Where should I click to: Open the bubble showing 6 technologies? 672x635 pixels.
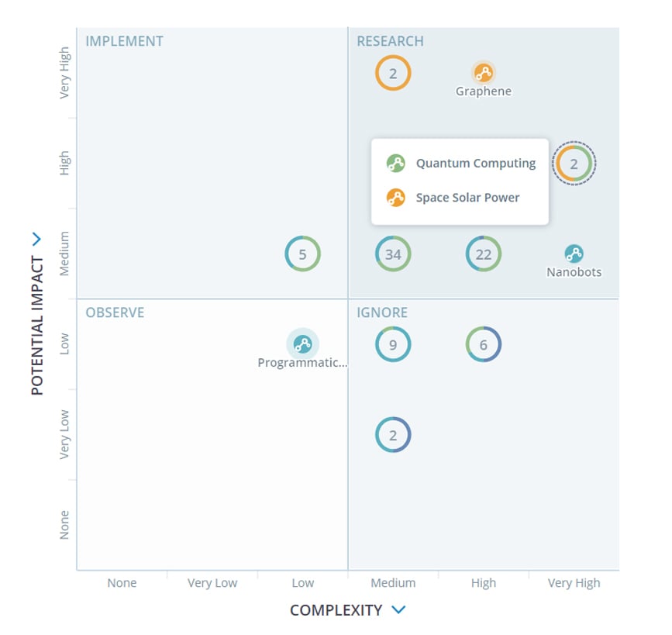pyautogui.click(x=484, y=343)
